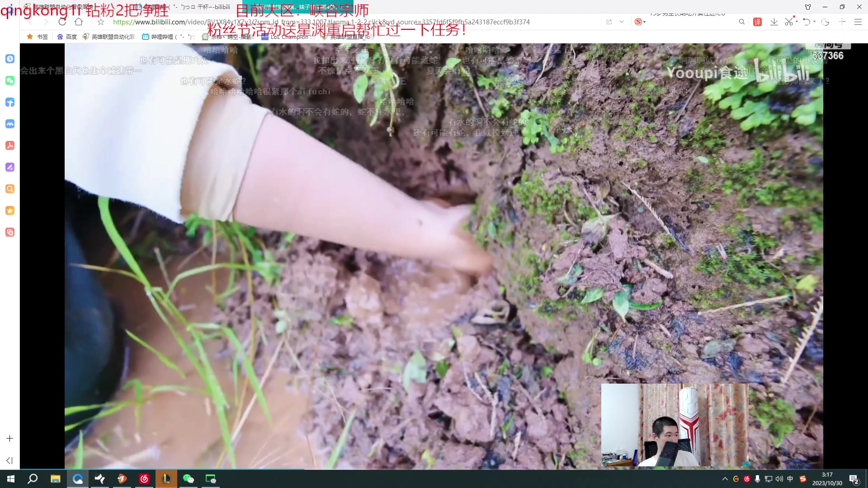
Task: Go to the browser home page
Action: coord(79,22)
